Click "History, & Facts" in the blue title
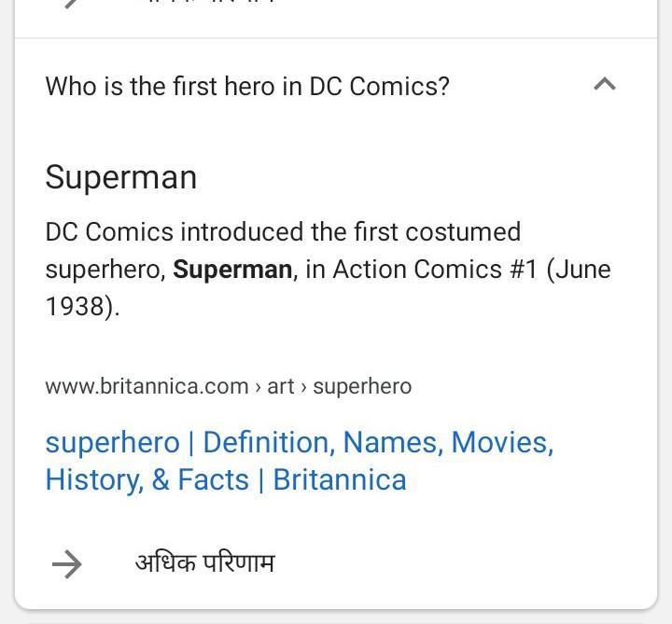Image resolution: width=672 pixels, height=624 pixels. click(x=147, y=479)
